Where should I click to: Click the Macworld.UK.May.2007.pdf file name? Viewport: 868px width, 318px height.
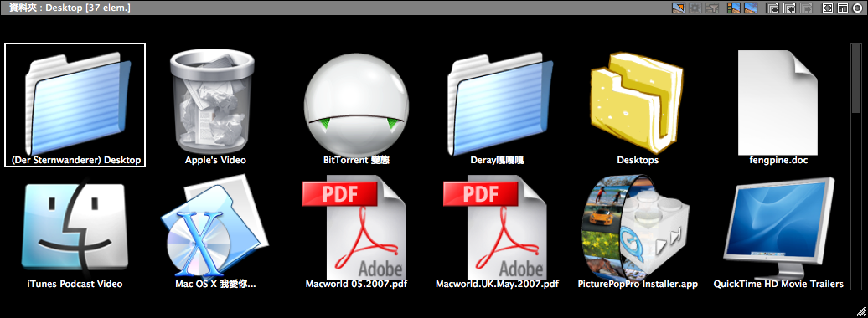[497, 284]
